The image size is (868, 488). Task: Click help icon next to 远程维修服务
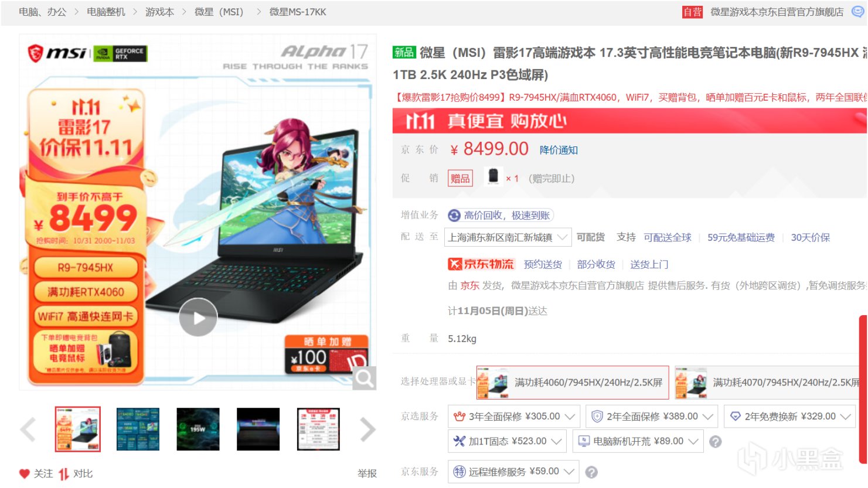tap(591, 472)
